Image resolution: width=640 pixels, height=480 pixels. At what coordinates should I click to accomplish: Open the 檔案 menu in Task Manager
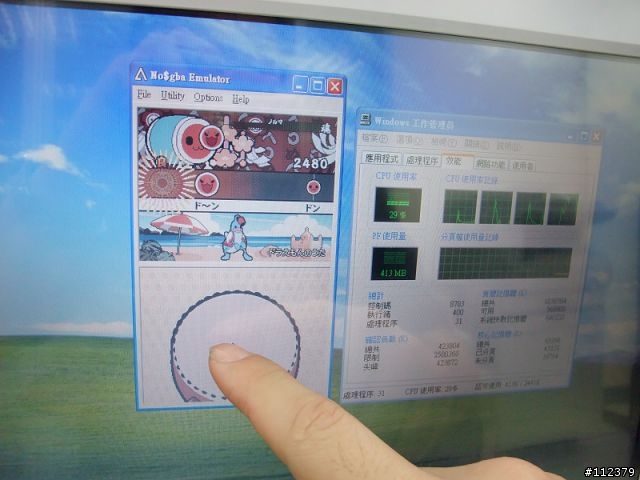point(375,139)
